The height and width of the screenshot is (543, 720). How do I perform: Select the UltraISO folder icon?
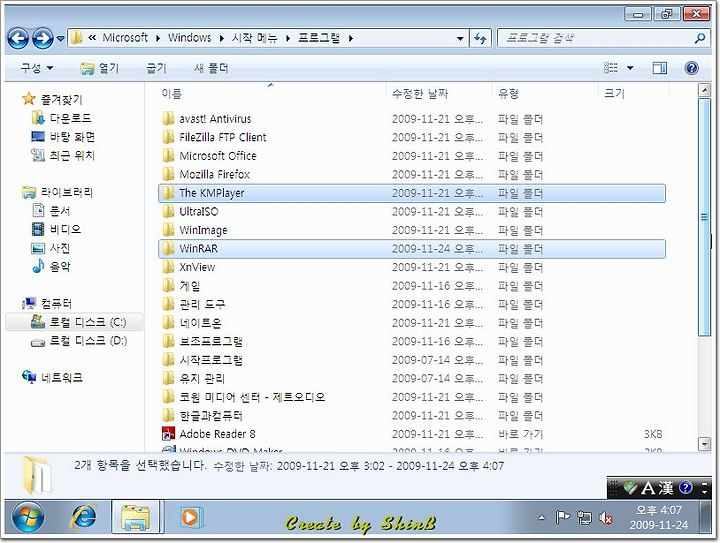click(x=168, y=211)
